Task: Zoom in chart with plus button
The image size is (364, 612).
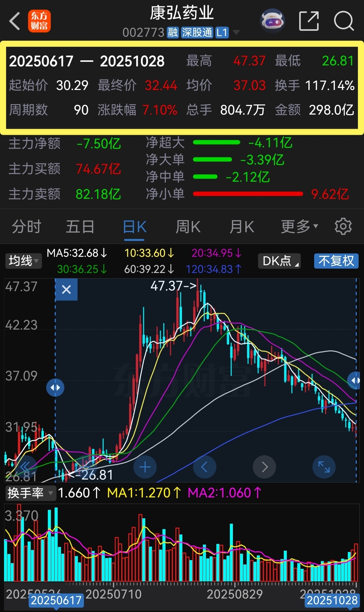Action: click(x=145, y=467)
